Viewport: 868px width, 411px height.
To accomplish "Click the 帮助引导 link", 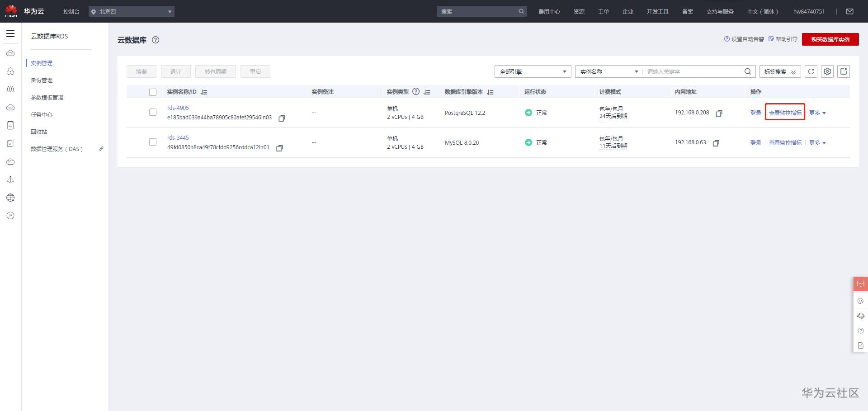I will [x=783, y=39].
